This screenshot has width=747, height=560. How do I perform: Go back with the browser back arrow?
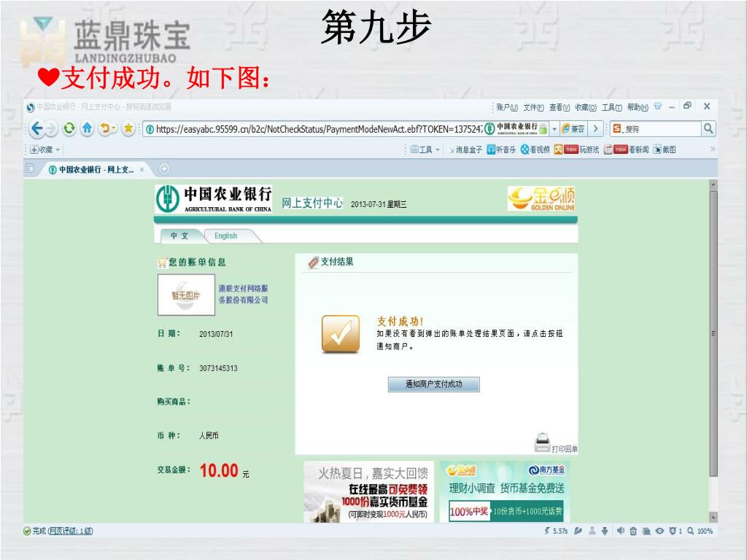(x=36, y=128)
